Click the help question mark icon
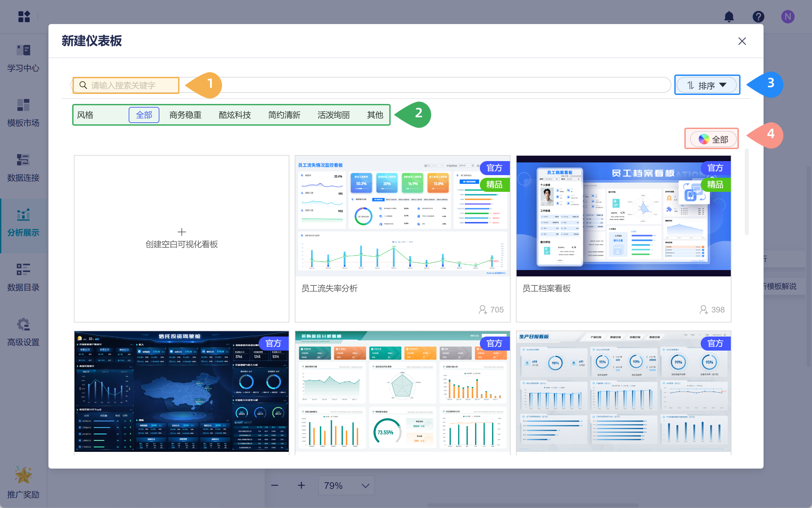Viewport: 812px width, 508px height. tap(758, 16)
